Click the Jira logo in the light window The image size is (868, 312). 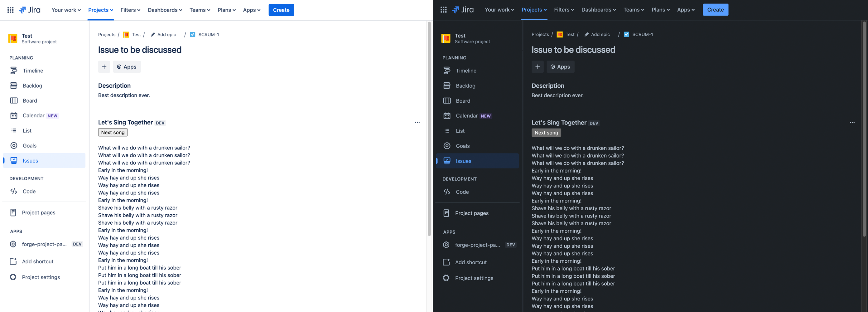pos(30,10)
